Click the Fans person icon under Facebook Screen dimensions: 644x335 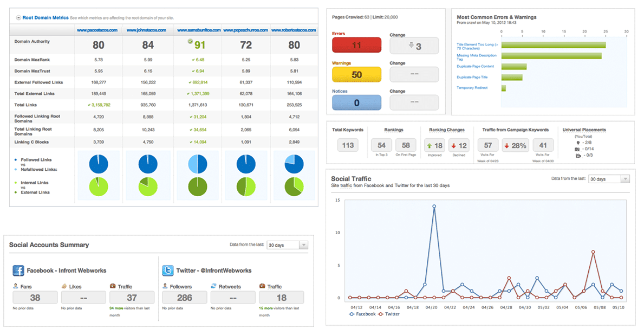coord(16,286)
